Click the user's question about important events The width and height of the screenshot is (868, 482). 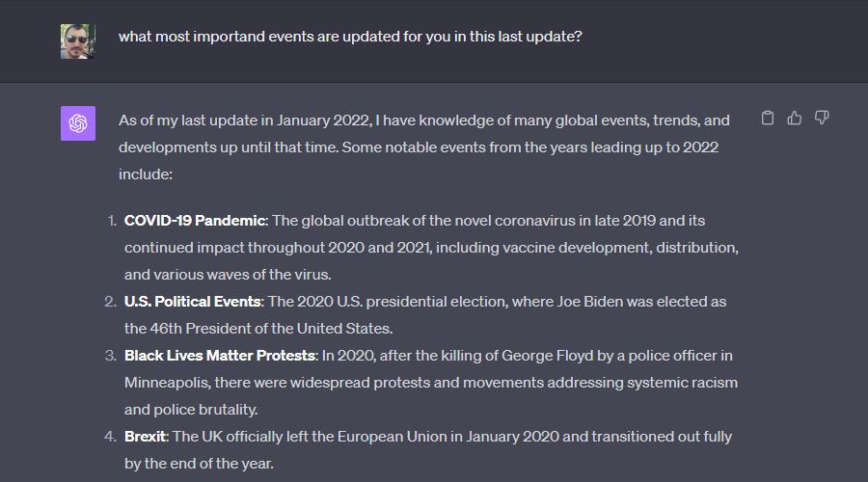350,37
